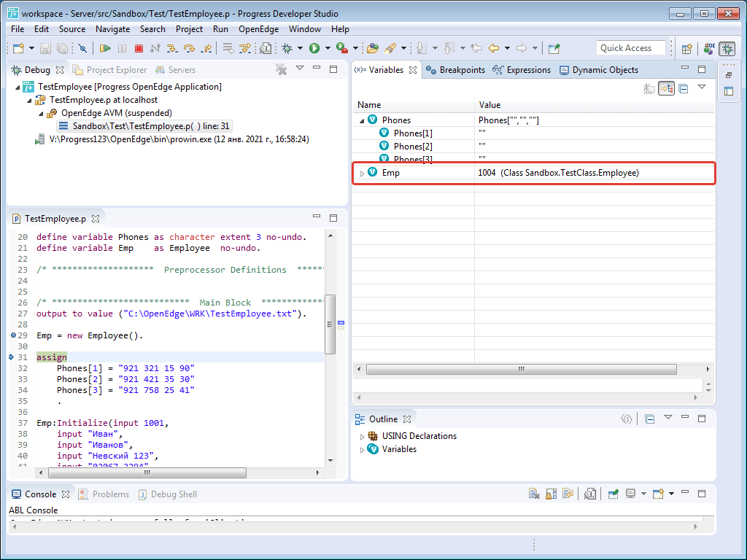Screen dimensions: 747x560
Task: Switch to the Debug Shell tab
Action: [168, 494]
